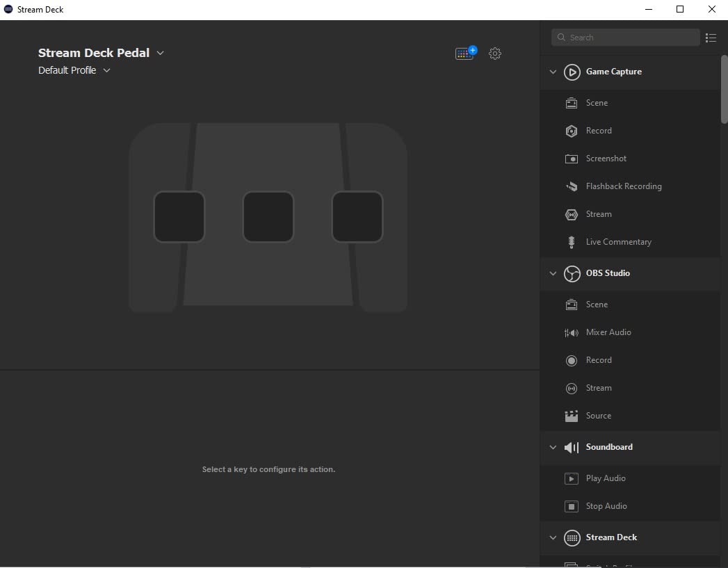The image size is (728, 568).
Task: Select the right pedal key
Action: pyautogui.click(x=357, y=217)
